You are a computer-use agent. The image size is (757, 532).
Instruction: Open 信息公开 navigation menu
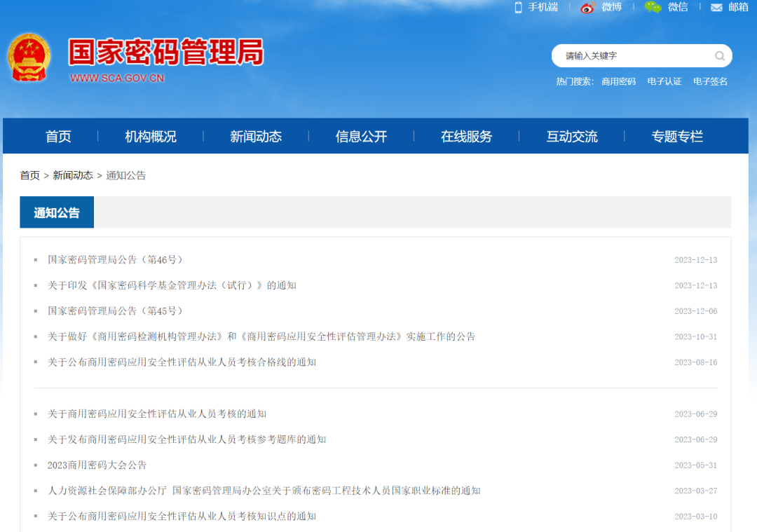[x=361, y=137]
